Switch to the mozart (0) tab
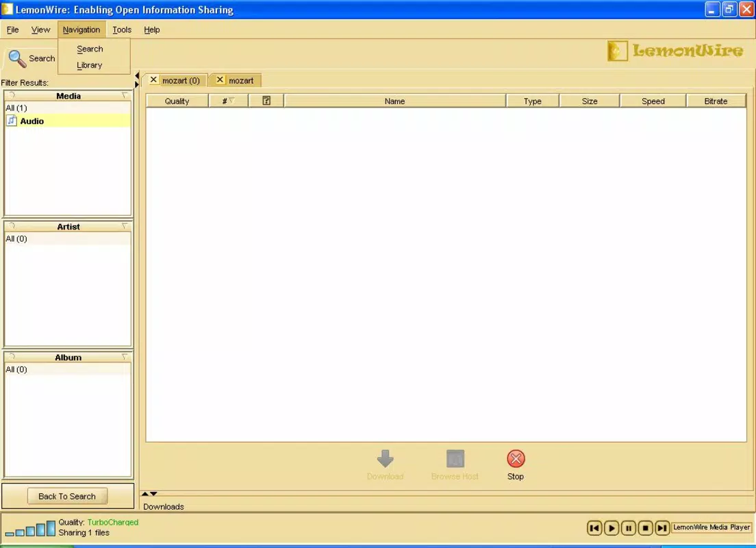The width and height of the screenshot is (756, 548). click(181, 81)
